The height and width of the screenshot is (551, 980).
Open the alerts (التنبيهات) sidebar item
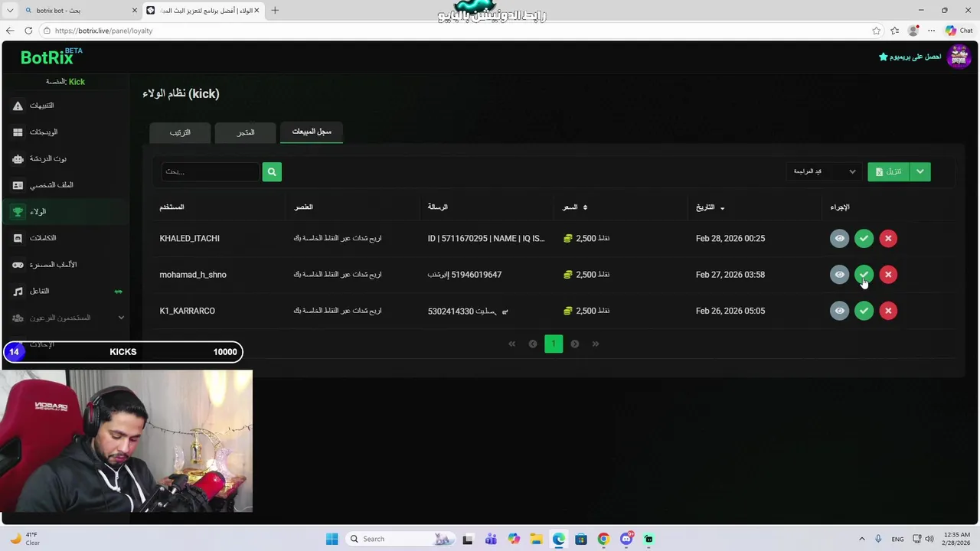click(64, 106)
